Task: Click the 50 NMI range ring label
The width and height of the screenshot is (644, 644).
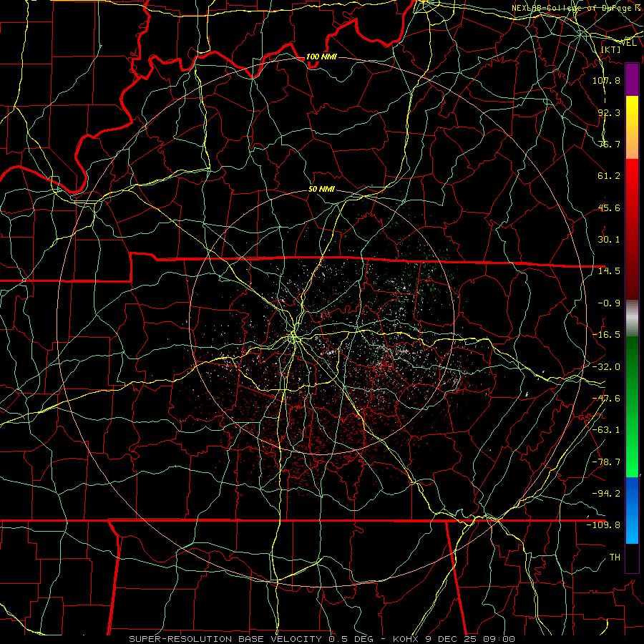Action: click(321, 190)
